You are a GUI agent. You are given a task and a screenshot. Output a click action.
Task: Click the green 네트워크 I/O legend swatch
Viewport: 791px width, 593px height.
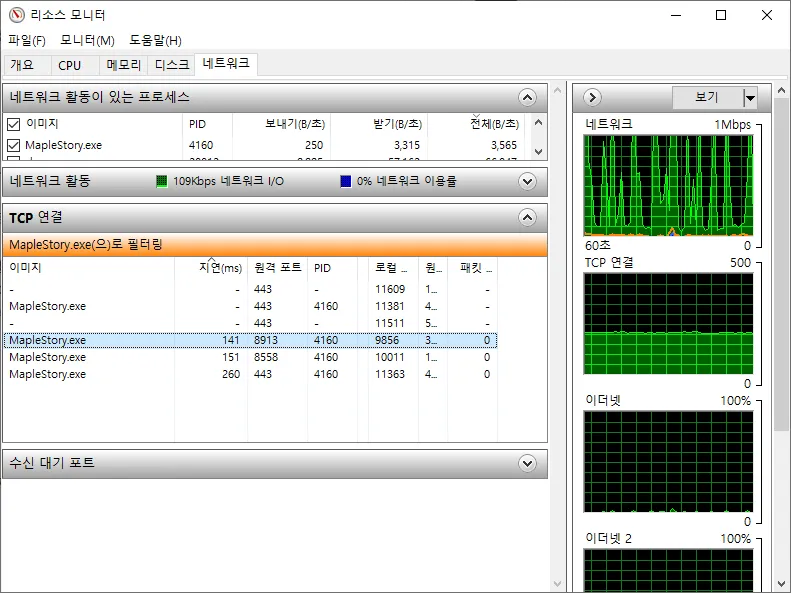click(161, 181)
